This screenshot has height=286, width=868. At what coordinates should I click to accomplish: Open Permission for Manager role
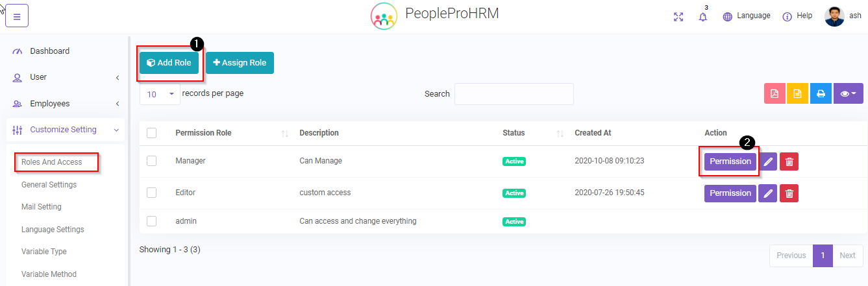[x=730, y=161]
